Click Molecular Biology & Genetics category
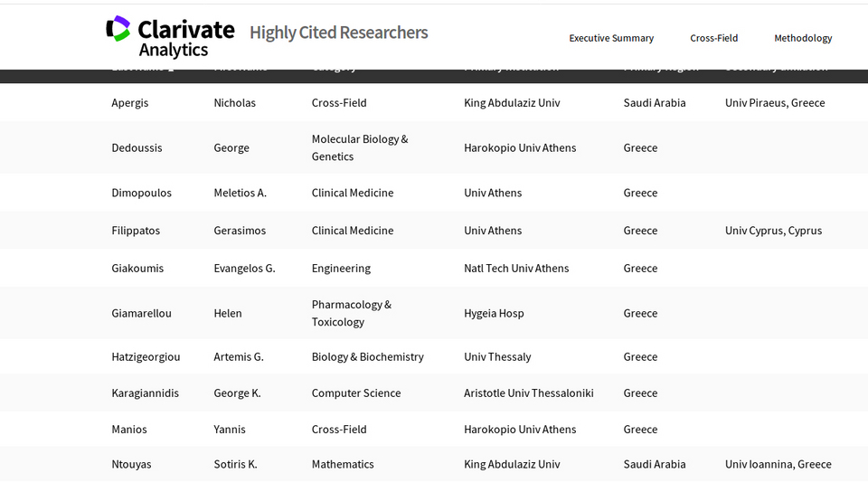The height and width of the screenshot is (492, 868). (360, 147)
